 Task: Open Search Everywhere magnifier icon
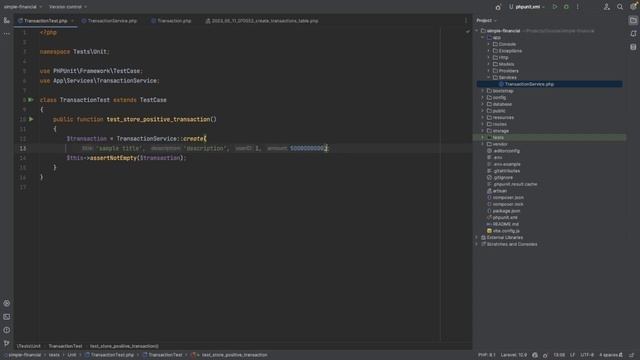point(620,7)
